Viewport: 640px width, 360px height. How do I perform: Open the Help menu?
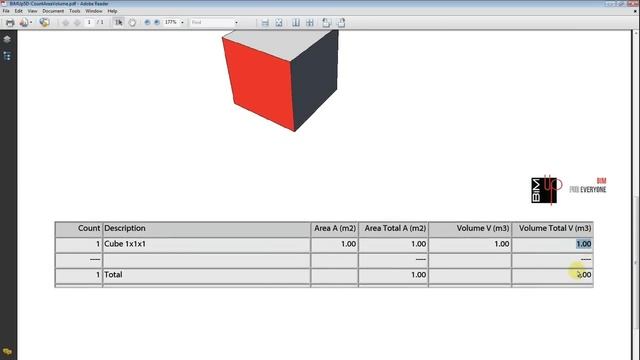point(112,11)
